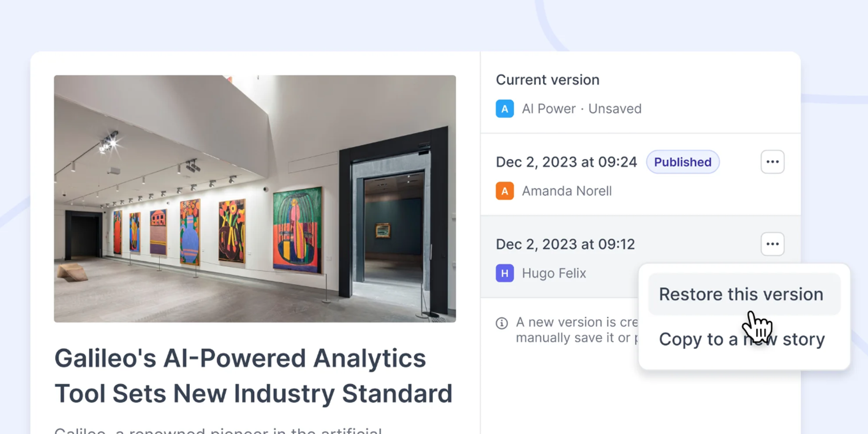This screenshot has height=434, width=868.
Task: Select the Dec 2, 2023 at 09:12 version
Action: pos(565,244)
